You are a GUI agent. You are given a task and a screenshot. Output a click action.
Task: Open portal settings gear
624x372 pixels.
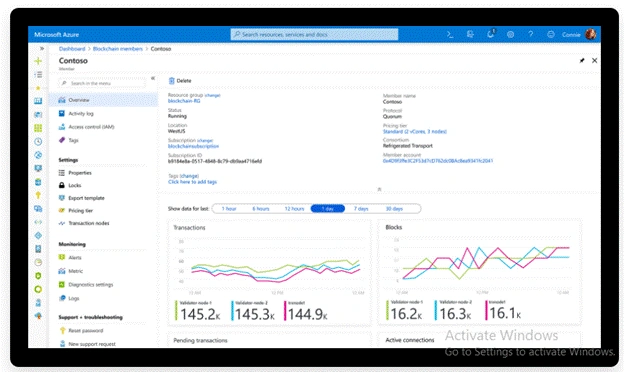pos(510,35)
